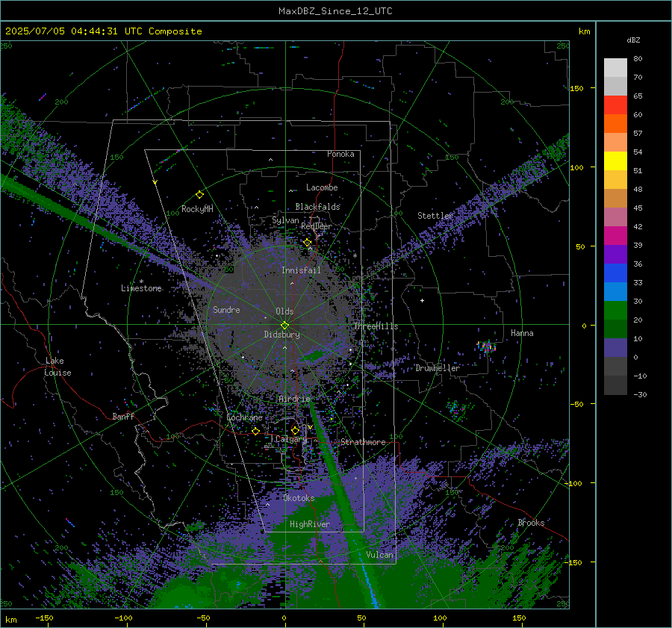The width and height of the screenshot is (672, 628).
Task: Click the 2025/07/05 04:44:31 UTC Composite timestamp
Action: [x=103, y=31]
